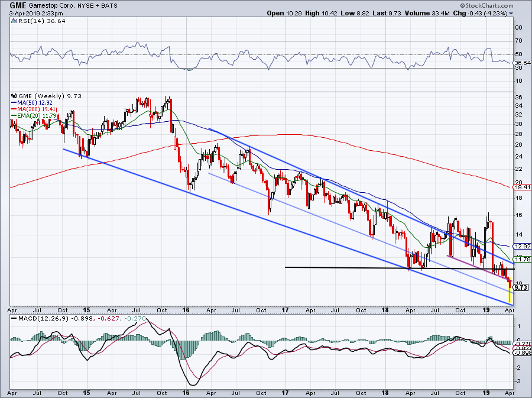
Task: Click the GME ticker symbol in header
Action: (18, 5)
